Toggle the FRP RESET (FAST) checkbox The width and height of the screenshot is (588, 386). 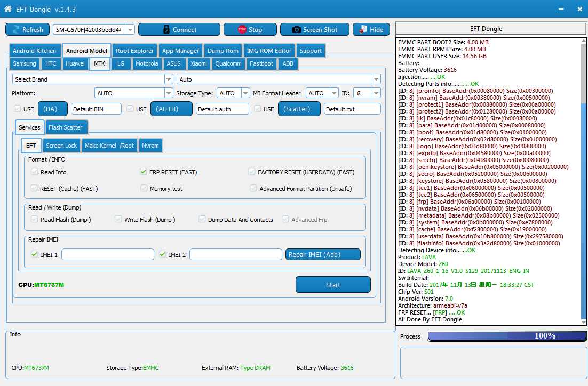pyautogui.click(x=143, y=172)
